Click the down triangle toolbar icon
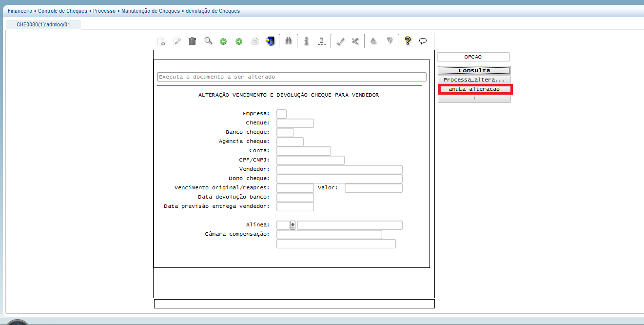This screenshot has height=325, width=644. pyautogui.click(x=390, y=41)
